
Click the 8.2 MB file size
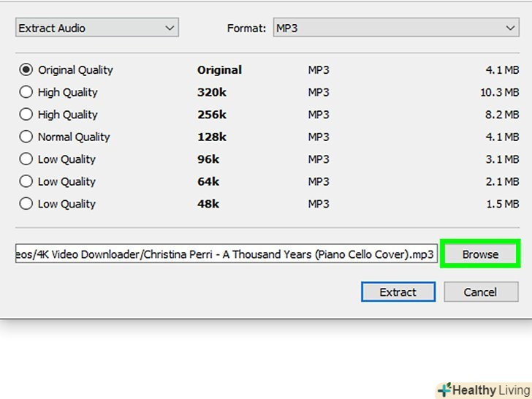[502, 115]
